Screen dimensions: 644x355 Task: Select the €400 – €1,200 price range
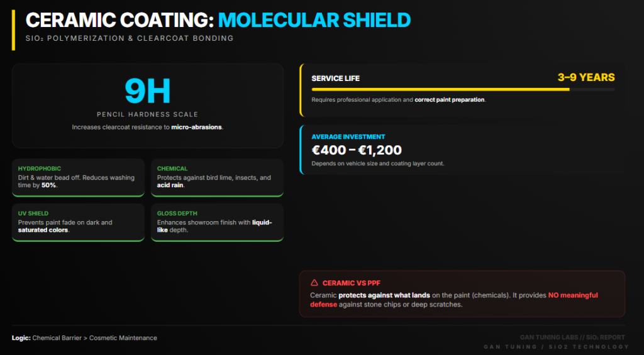(x=357, y=150)
